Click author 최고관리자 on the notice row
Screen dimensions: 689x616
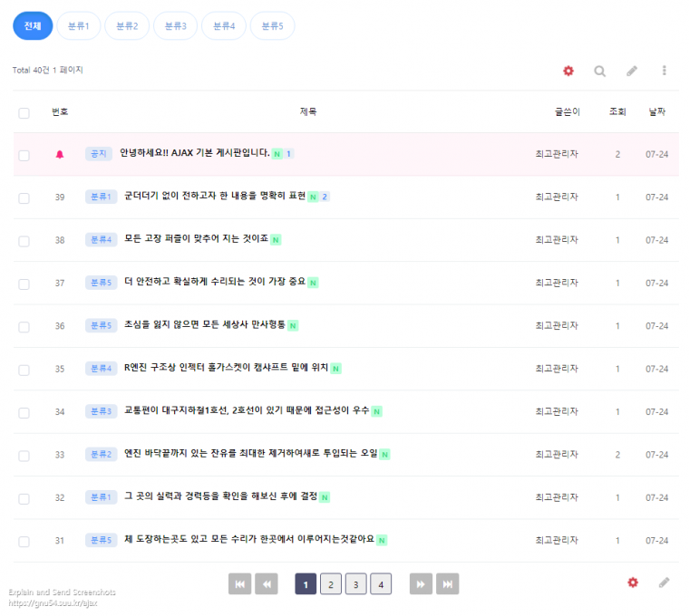[x=557, y=154]
